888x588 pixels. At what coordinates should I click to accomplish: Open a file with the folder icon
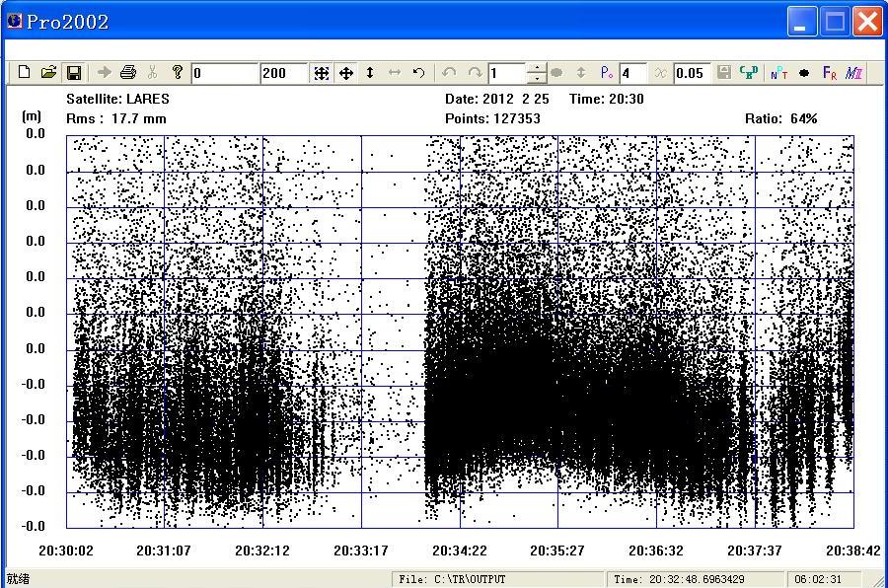(x=48, y=72)
